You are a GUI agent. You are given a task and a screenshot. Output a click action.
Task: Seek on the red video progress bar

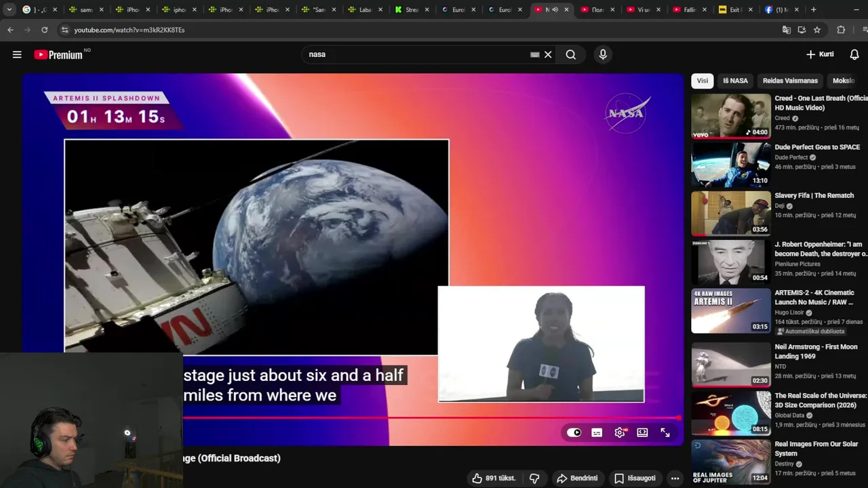click(431, 418)
